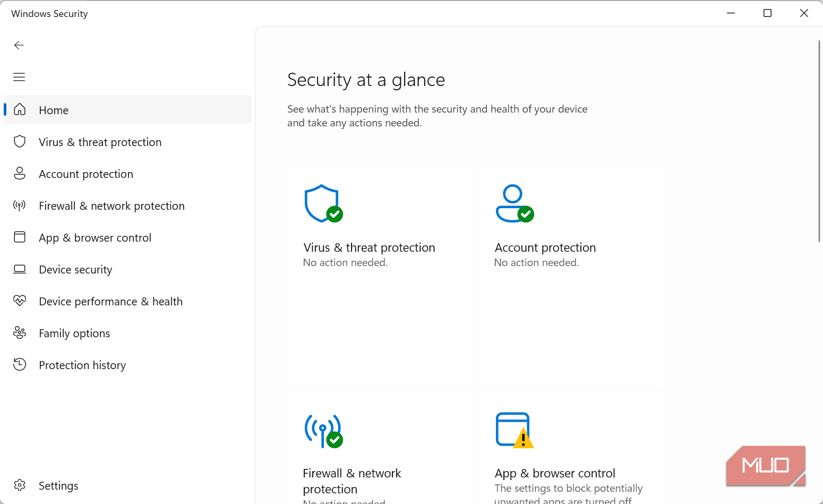Screen dimensions: 823x504
Task: Select Family options in sidebar
Action: (x=127, y=333)
